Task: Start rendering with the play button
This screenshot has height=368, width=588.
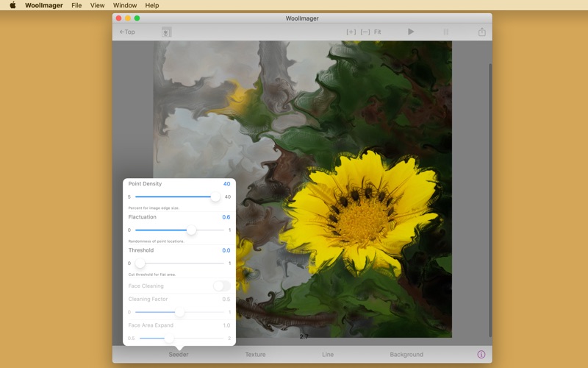Action: point(411,32)
